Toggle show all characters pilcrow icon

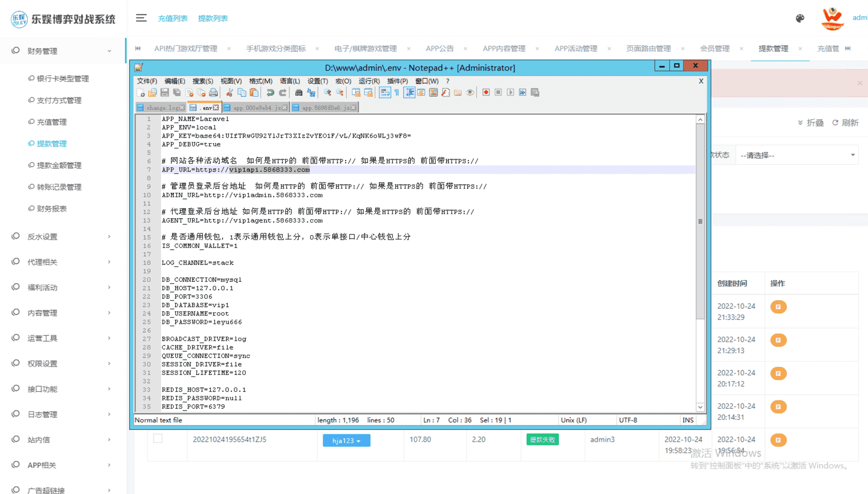pos(397,93)
